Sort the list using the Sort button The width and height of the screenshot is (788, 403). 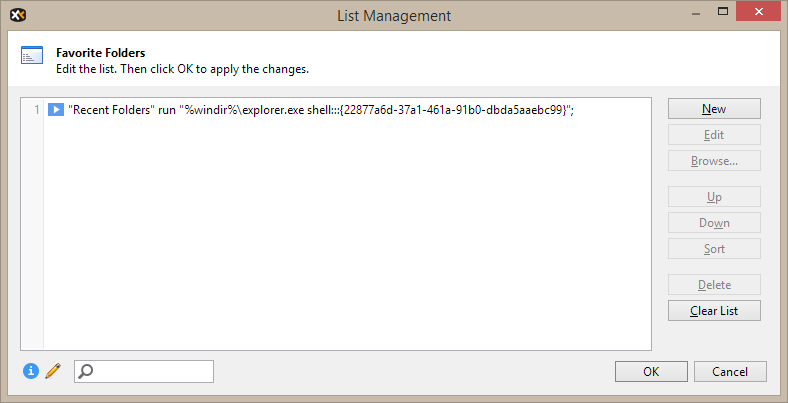[x=714, y=249]
